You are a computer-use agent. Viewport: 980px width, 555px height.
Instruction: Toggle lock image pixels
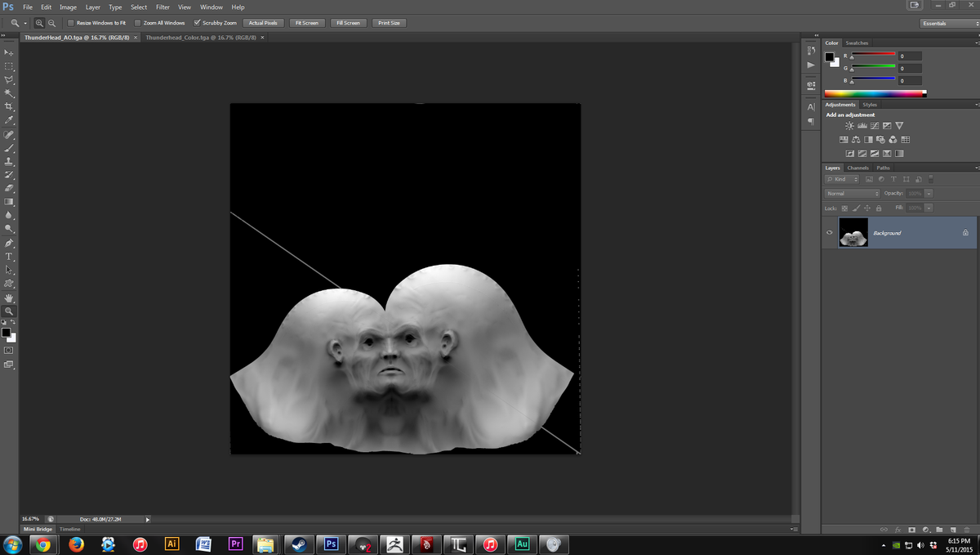click(x=856, y=208)
